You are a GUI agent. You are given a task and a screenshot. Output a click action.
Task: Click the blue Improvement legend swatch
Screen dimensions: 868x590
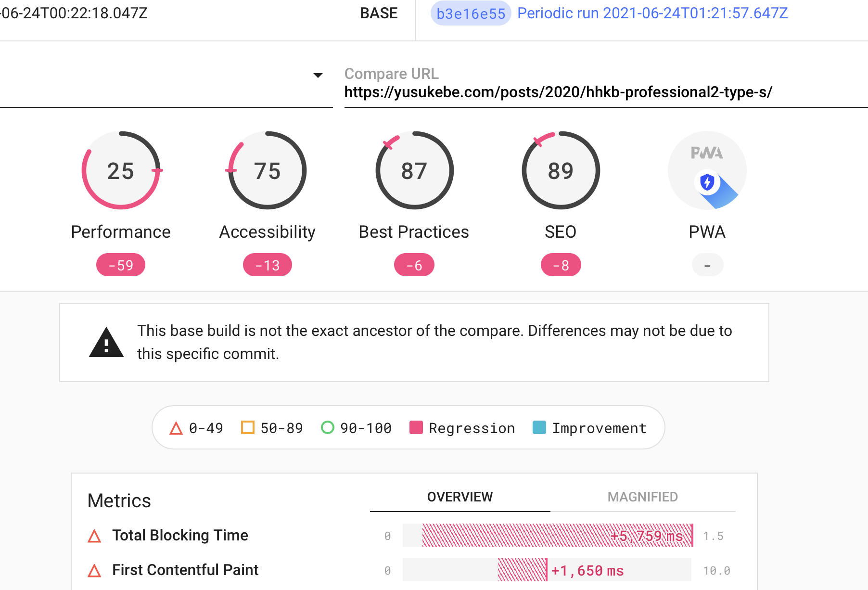pos(539,427)
